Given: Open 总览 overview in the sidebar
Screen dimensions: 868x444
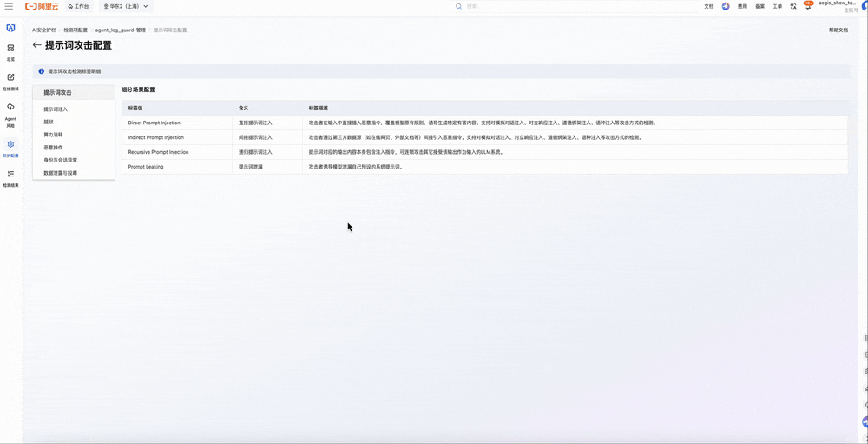Looking at the screenshot, I should point(10,53).
